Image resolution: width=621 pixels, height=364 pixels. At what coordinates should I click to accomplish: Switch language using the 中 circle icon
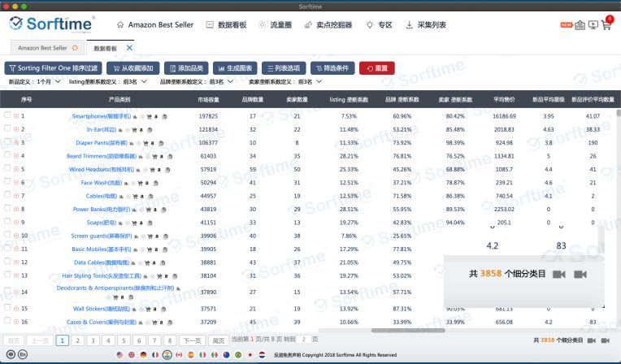[x=11, y=354]
